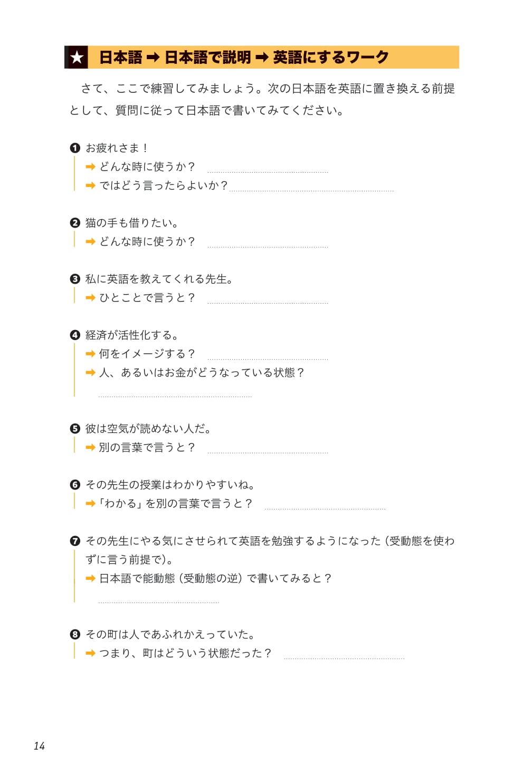The image size is (532, 782).
Task: Click the answer line after つまり、町はどういう状態だった？
Action: click(x=344, y=658)
